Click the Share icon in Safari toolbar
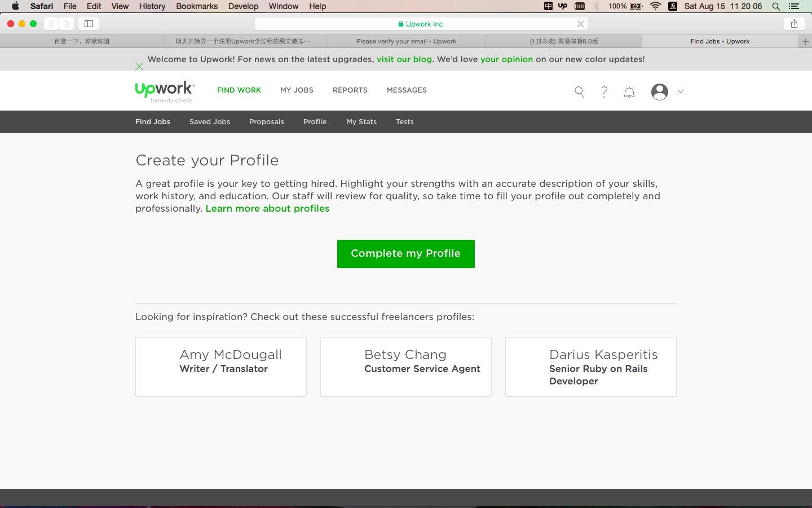The image size is (812, 508). coord(794,24)
